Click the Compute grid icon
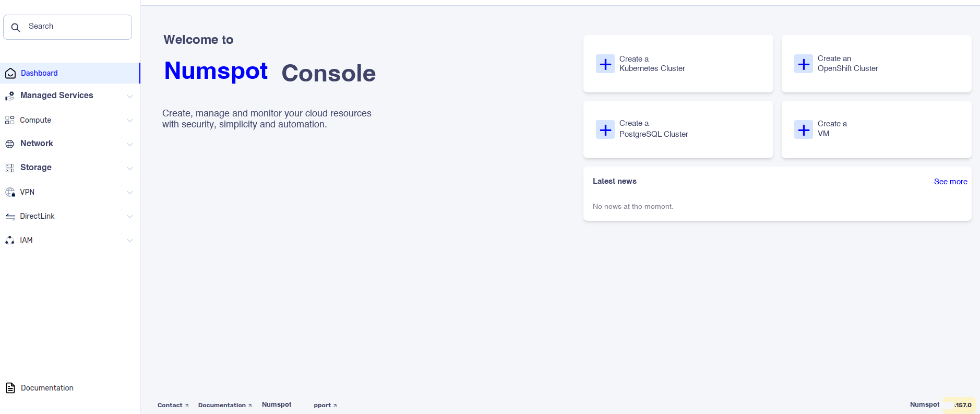 [10, 120]
